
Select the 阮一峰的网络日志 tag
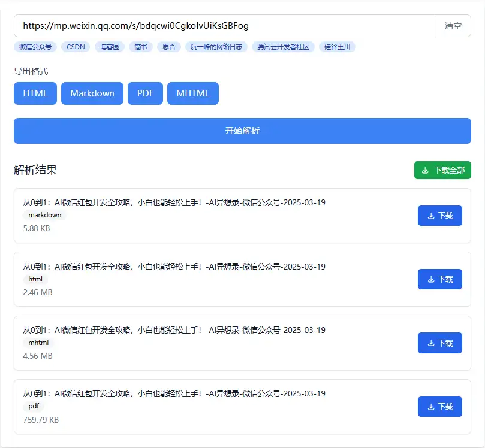pos(216,47)
